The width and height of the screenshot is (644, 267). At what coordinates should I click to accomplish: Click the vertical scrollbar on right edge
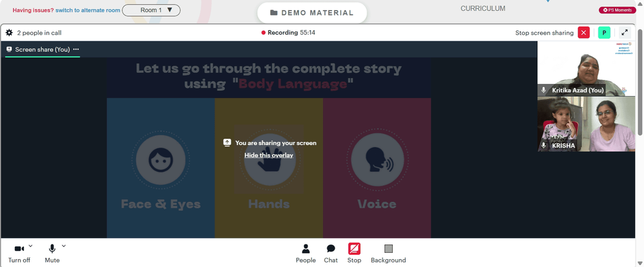point(640,83)
